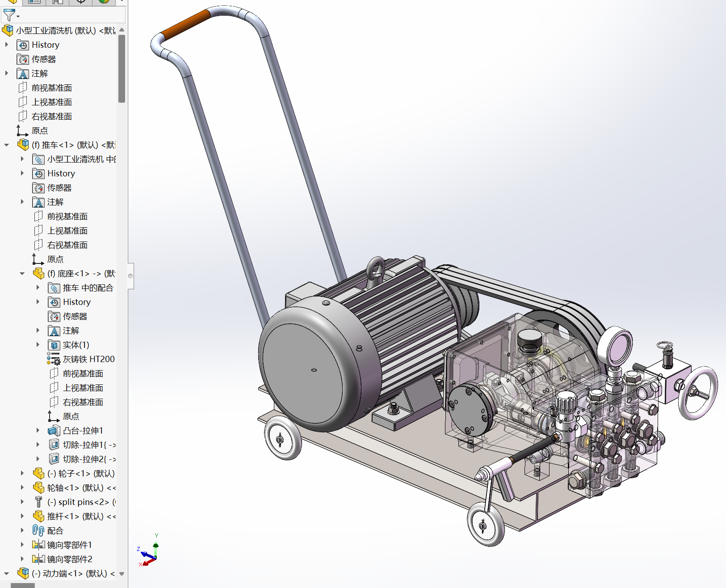Screen dimensions: 726x588
Task: Click the 镜向零部件1 mirror component icon
Action: [x=38, y=545]
